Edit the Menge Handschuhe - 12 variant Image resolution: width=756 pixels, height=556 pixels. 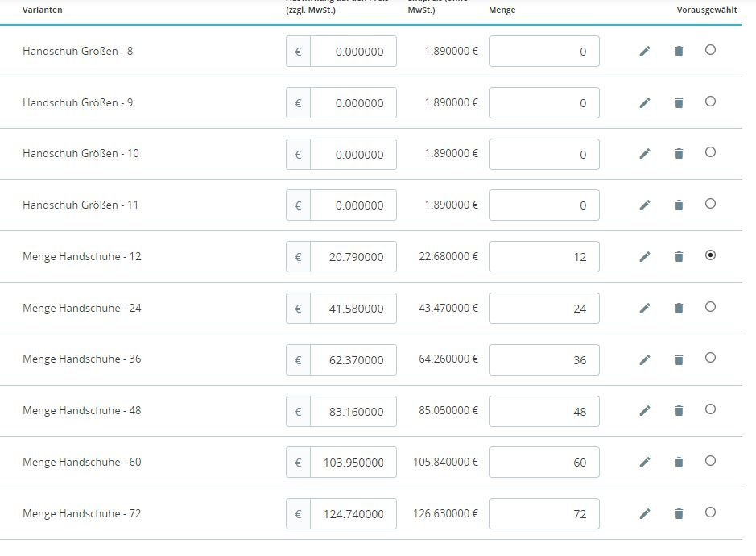pos(645,257)
